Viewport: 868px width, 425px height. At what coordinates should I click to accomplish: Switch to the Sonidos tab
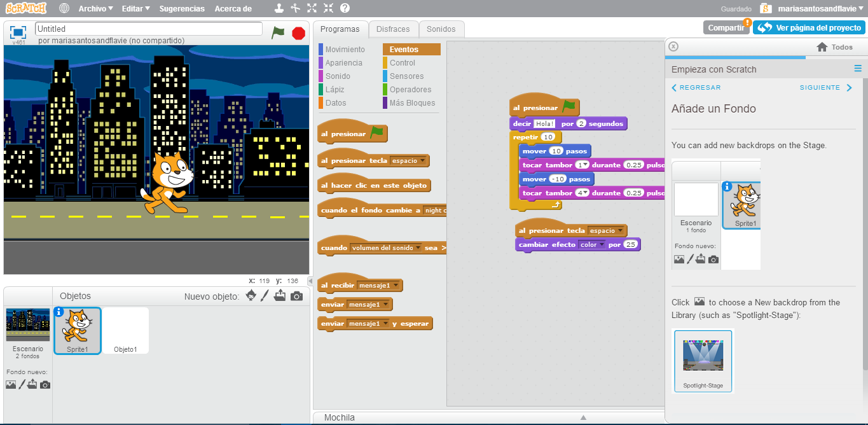pos(441,29)
